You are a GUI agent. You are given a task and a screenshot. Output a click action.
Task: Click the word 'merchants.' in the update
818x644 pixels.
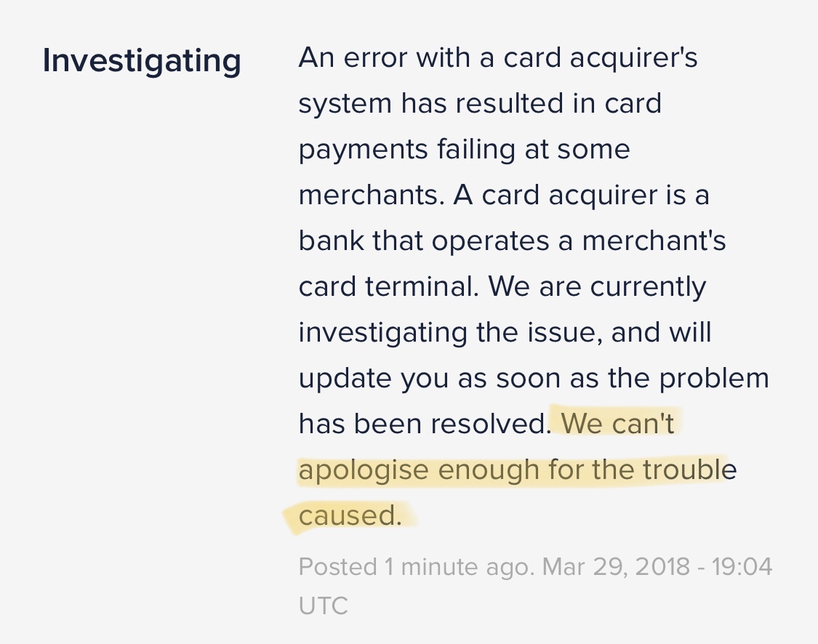pos(372,196)
